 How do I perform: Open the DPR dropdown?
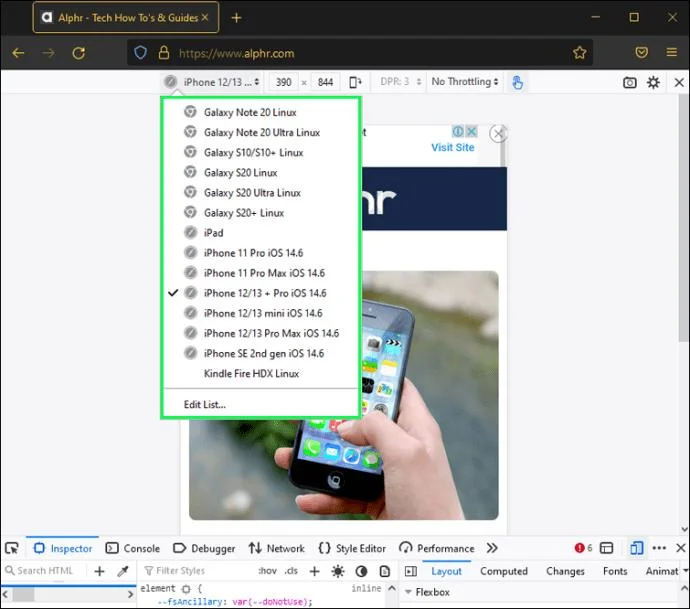click(x=400, y=82)
